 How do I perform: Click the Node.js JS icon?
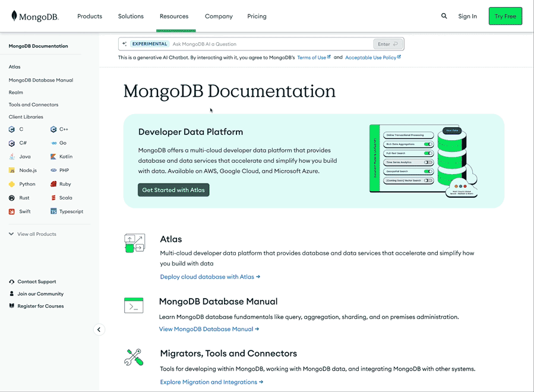(x=11, y=170)
